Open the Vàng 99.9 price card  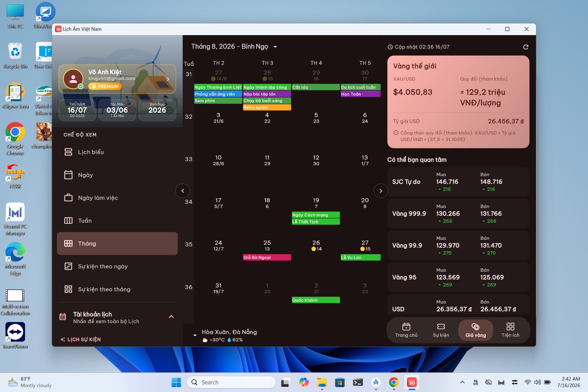[458, 245]
